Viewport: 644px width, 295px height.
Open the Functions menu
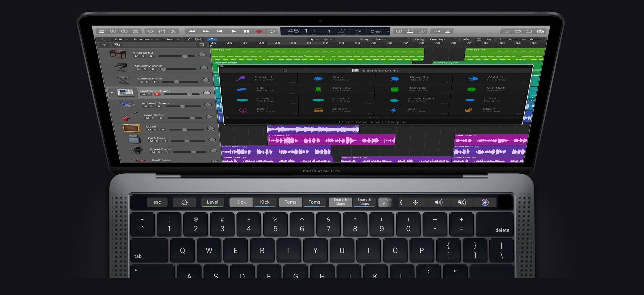[144, 39]
